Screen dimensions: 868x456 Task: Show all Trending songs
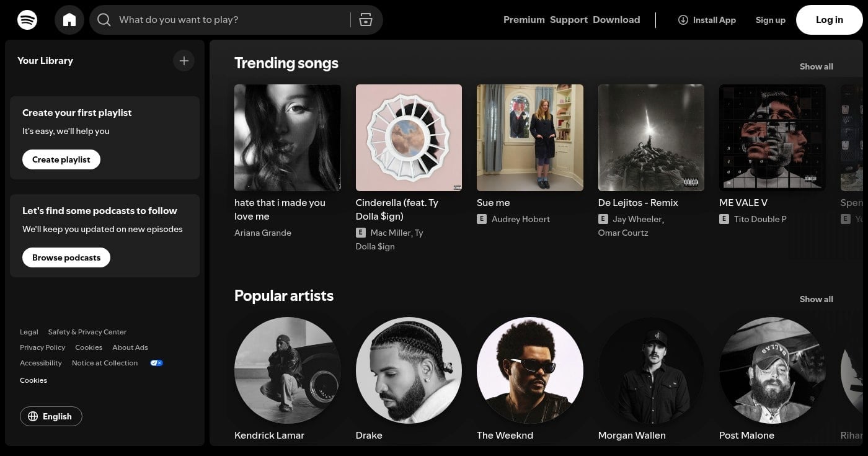[816, 66]
